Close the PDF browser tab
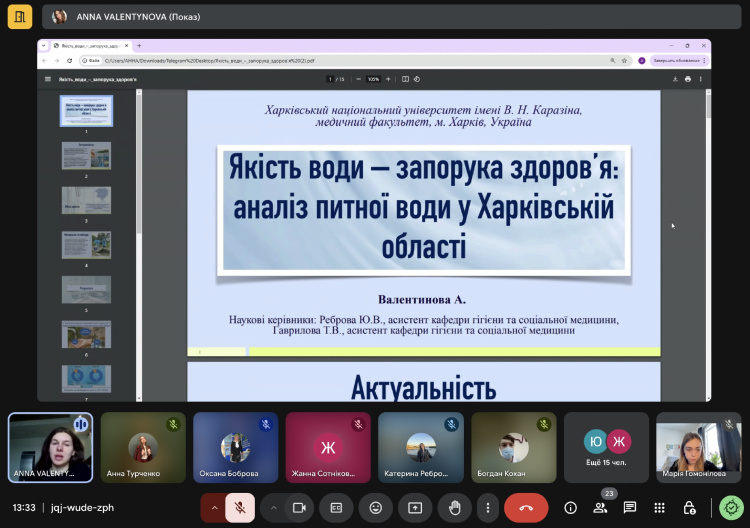The height and width of the screenshot is (528, 750). pyautogui.click(x=126, y=46)
